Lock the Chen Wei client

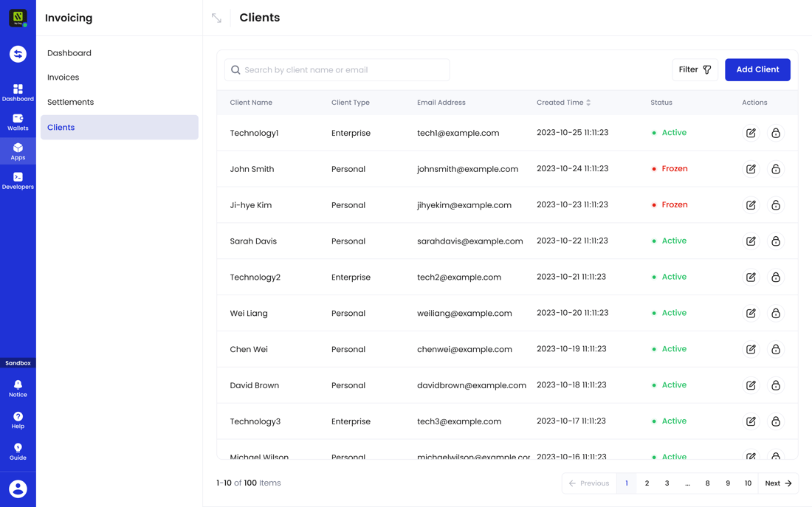pos(776,349)
